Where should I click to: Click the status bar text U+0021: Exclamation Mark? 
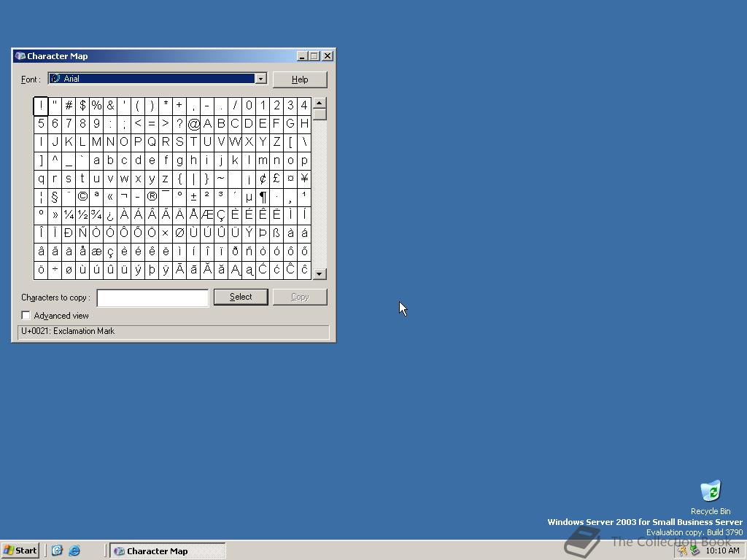68,331
